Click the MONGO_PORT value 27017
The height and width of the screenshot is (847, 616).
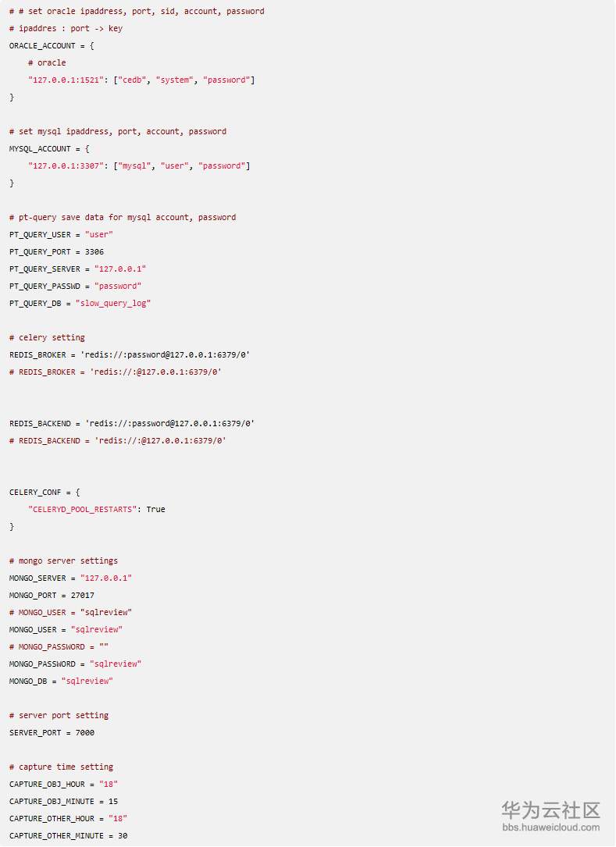tap(82, 595)
